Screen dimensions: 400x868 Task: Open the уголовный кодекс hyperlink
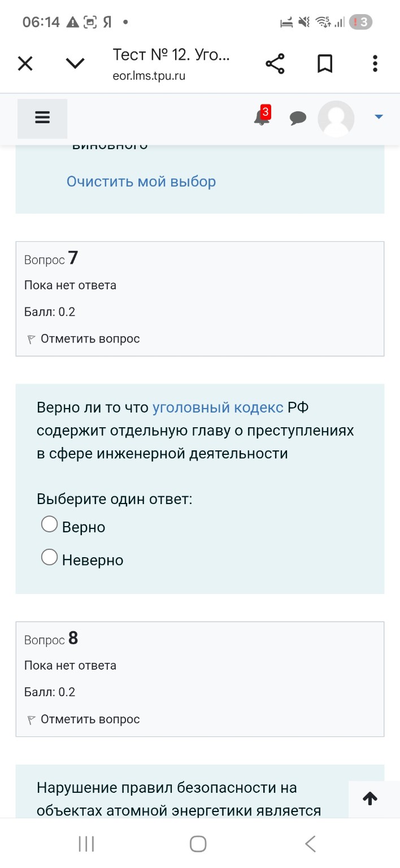click(x=219, y=407)
